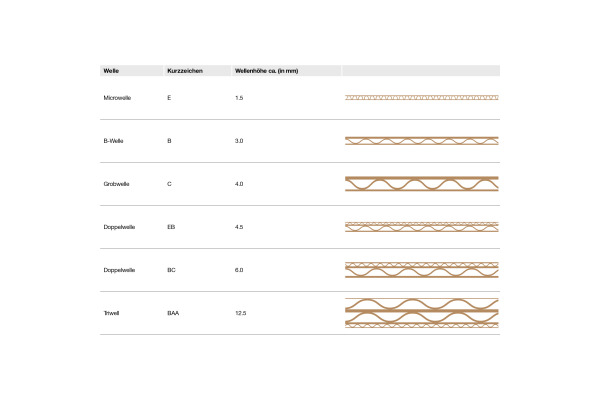The image size is (600, 400).
Task: Click the "Welle" column header
Action: (111, 71)
